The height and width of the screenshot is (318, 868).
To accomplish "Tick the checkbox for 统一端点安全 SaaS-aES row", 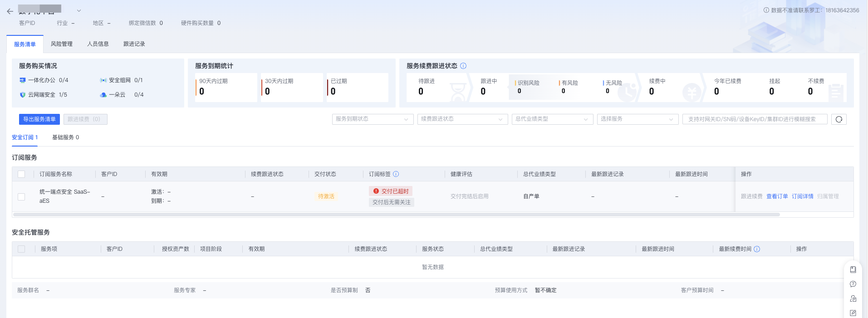I will 21,196.
